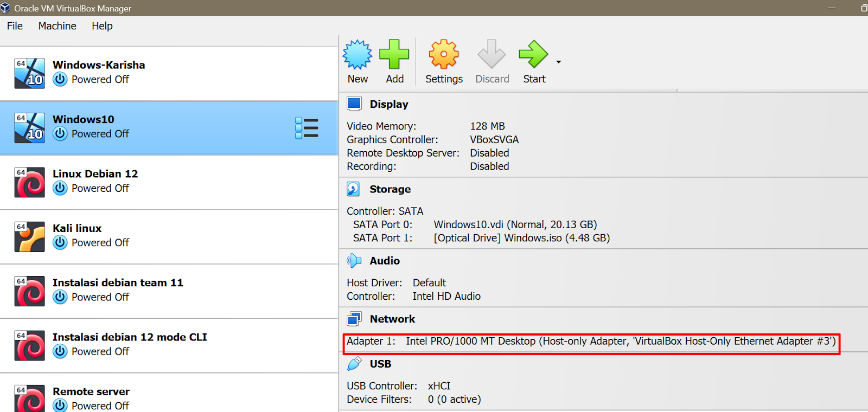
Task: Click the Network section icon
Action: (x=354, y=319)
